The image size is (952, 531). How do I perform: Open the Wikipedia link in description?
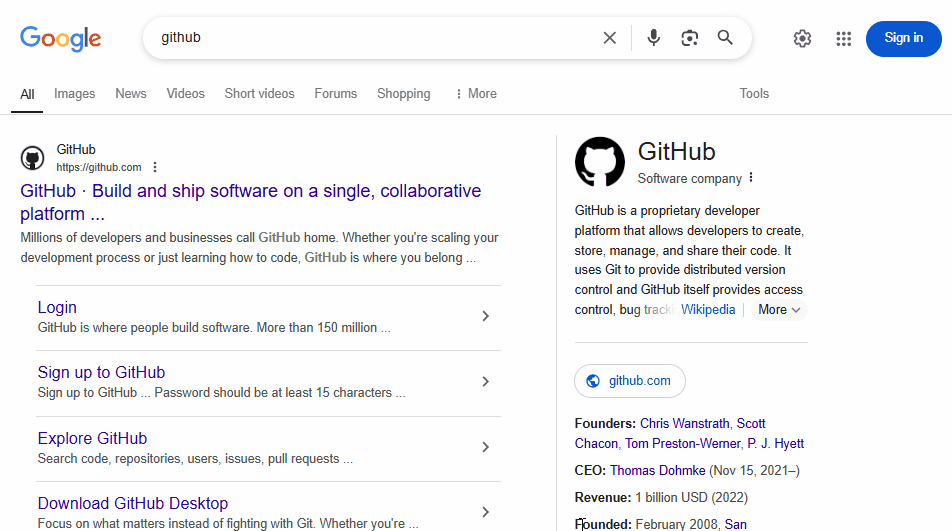tap(708, 310)
